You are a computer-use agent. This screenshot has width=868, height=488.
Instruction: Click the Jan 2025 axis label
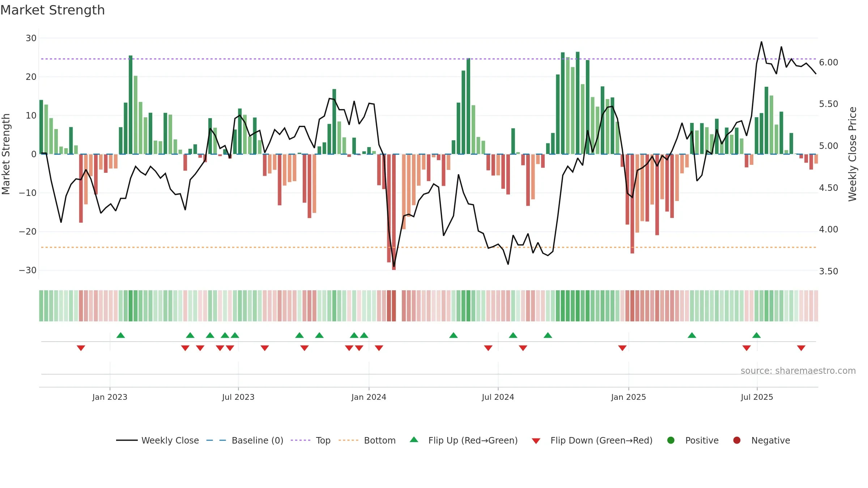pyautogui.click(x=629, y=397)
